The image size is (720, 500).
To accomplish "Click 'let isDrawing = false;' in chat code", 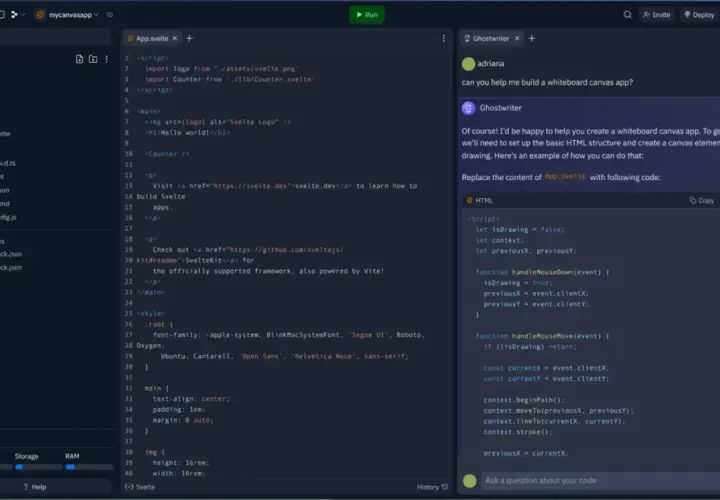I will 520,230.
